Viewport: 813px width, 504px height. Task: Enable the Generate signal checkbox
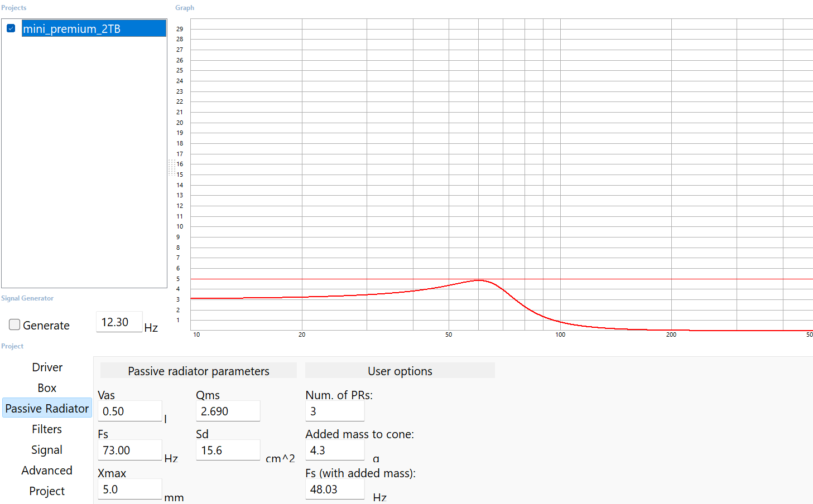[15, 324]
